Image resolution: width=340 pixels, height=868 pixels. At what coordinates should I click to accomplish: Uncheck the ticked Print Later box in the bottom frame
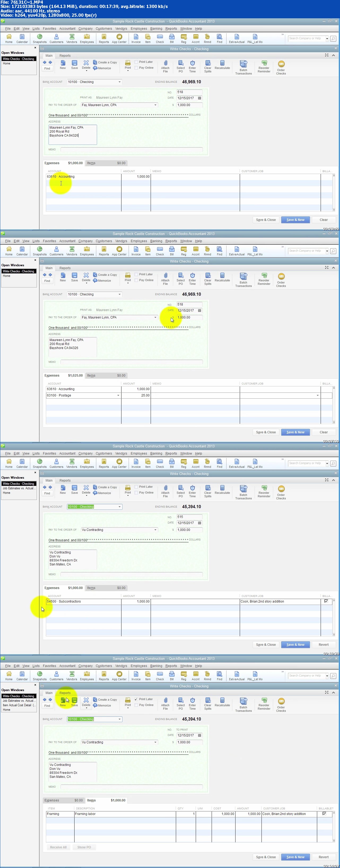(136, 699)
